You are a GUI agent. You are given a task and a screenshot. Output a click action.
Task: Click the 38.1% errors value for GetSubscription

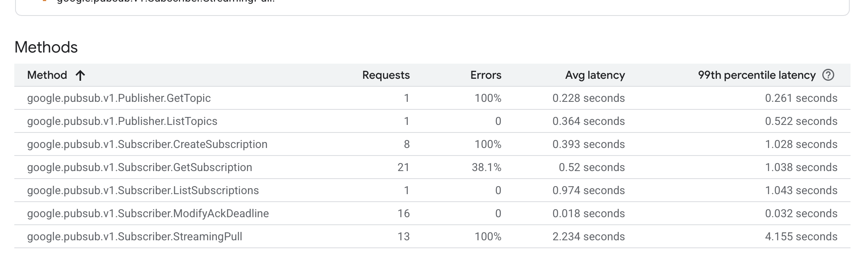[486, 167]
